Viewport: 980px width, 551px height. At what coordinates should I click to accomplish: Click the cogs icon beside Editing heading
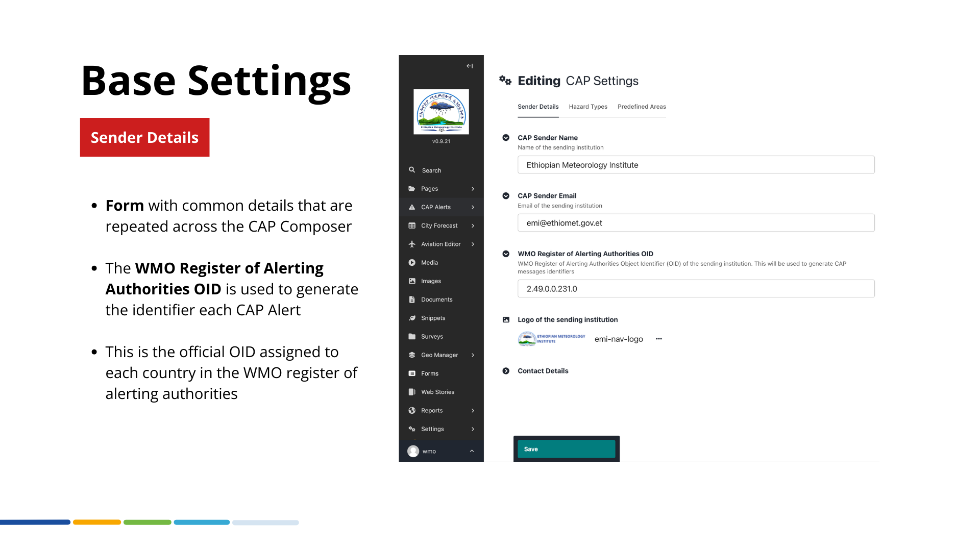tap(505, 80)
